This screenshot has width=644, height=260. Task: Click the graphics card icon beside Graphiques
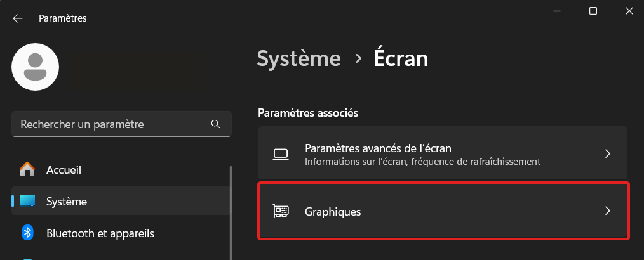[x=281, y=211]
